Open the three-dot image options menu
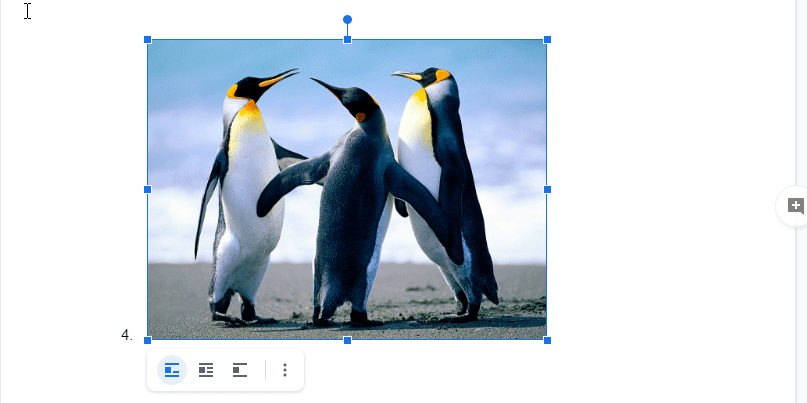807x403 pixels. click(285, 370)
